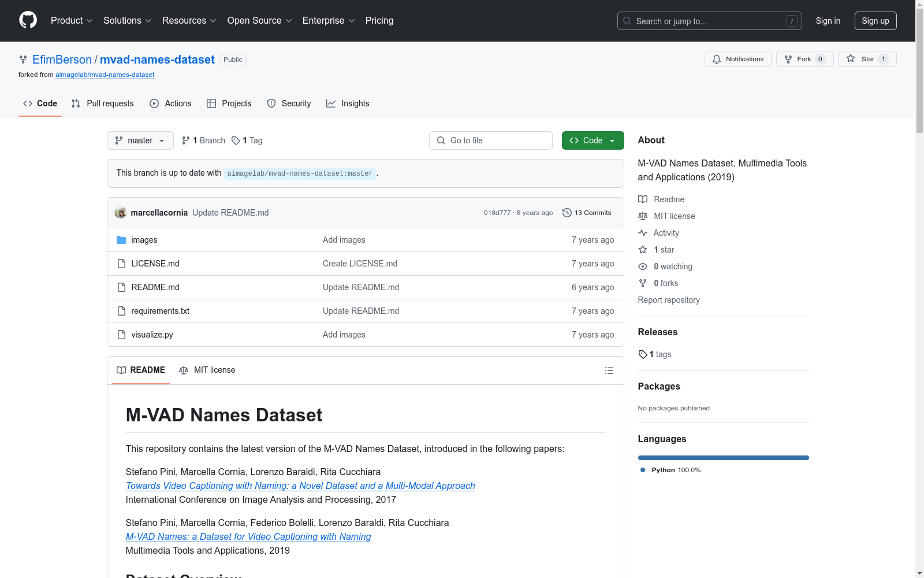The width and height of the screenshot is (924, 578).
Task: Click the scales icon beside MIT license in About
Action: pos(643,216)
